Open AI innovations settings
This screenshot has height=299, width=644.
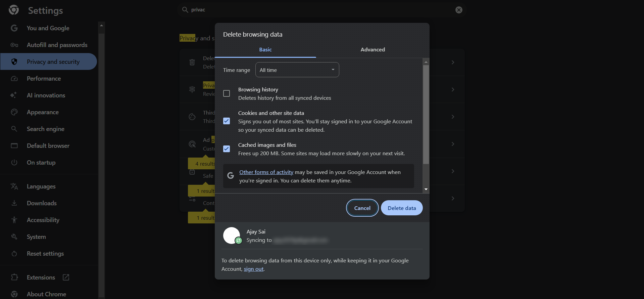tap(49, 95)
